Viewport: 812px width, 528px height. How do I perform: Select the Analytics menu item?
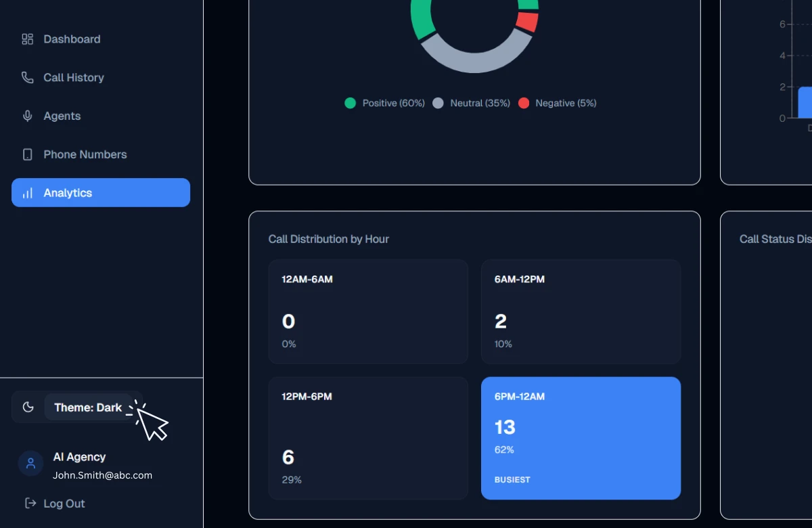click(101, 192)
